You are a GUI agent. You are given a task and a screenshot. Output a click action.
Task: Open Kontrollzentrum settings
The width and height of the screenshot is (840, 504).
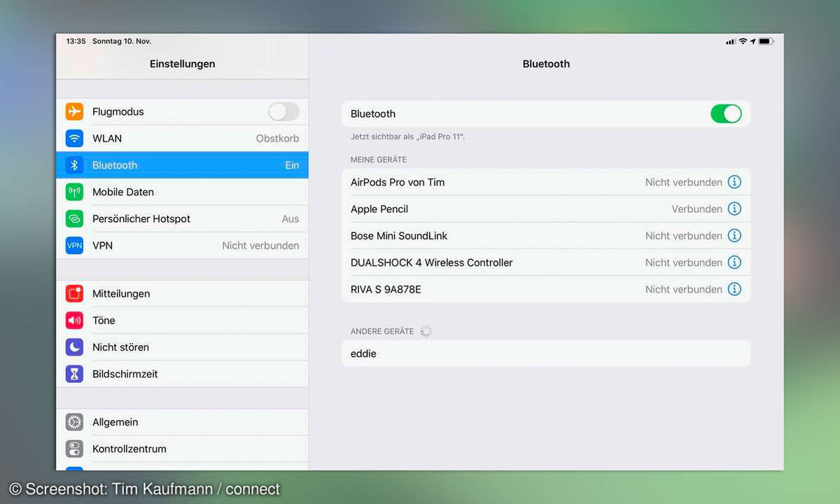tap(182, 449)
